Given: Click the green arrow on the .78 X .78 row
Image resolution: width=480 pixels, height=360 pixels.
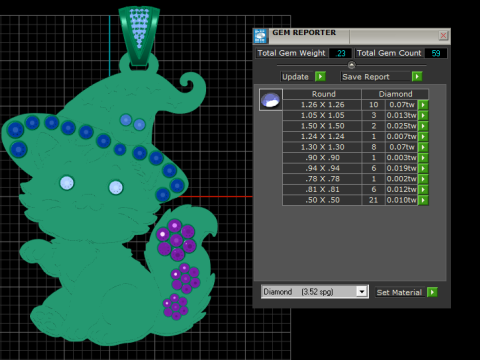Looking at the screenshot, I should click(423, 179).
